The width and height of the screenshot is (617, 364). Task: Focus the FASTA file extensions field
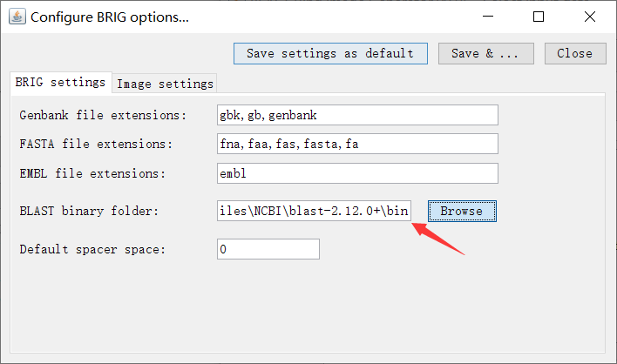click(x=357, y=144)
